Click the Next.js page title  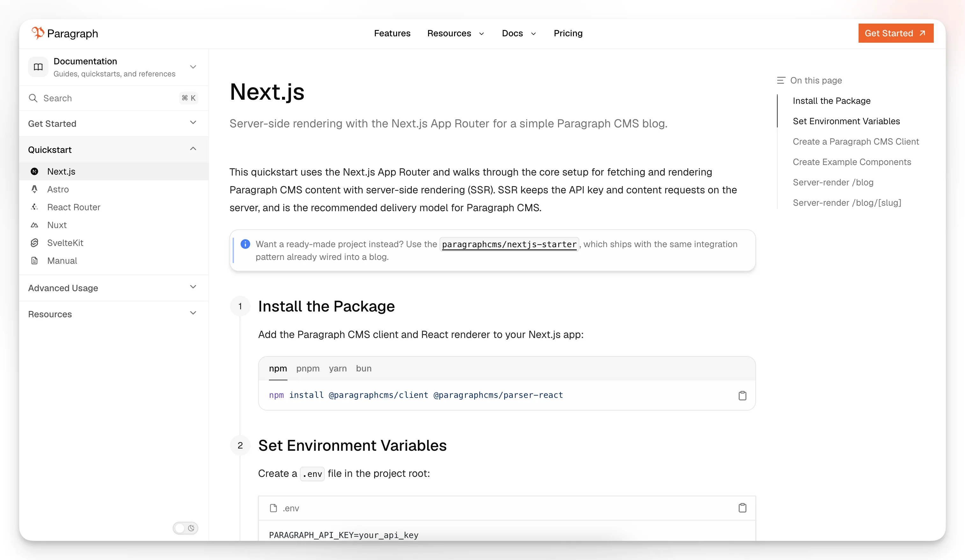click(267, 92)
